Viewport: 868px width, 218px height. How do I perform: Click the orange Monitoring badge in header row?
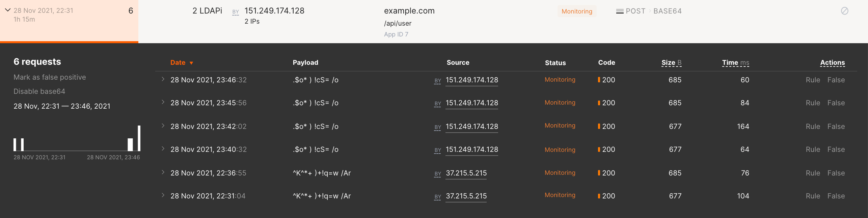click(x=576, y=11)
